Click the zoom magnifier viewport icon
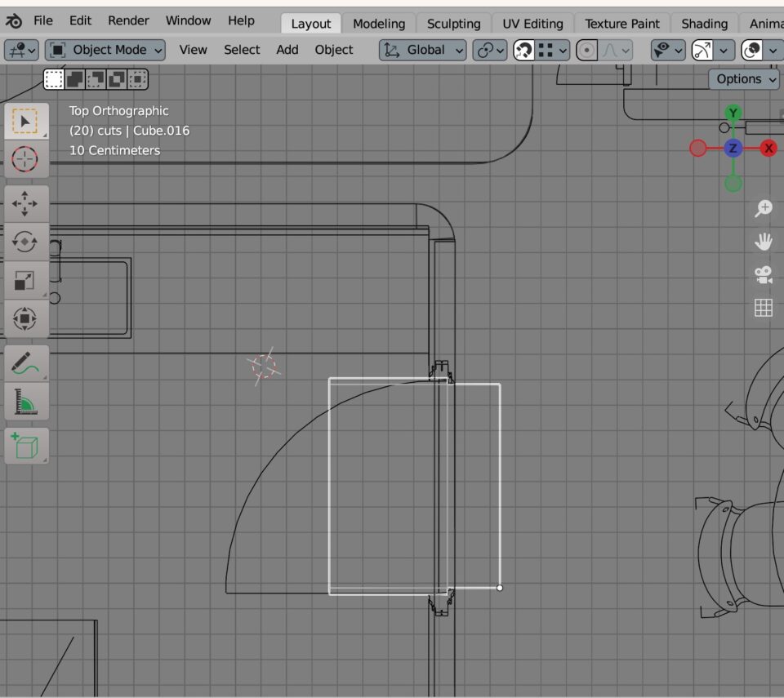Viewport: 784px width, 698px height. 763,209
